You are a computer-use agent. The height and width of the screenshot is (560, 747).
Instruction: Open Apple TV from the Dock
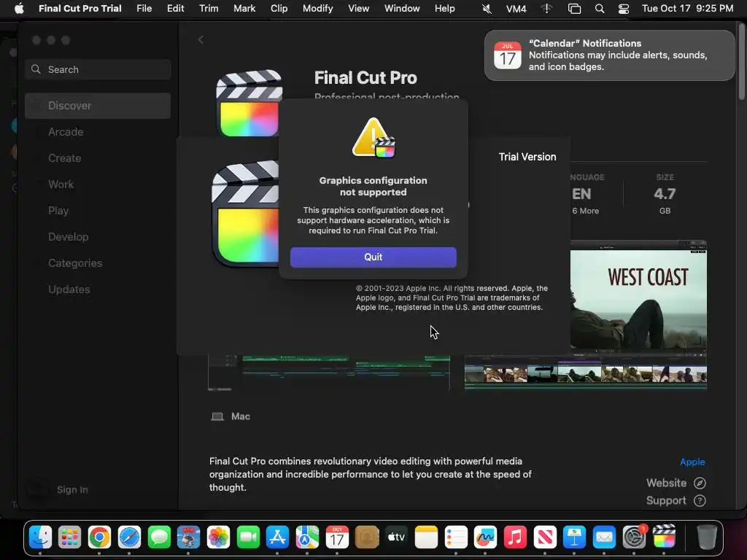(396, 537)
